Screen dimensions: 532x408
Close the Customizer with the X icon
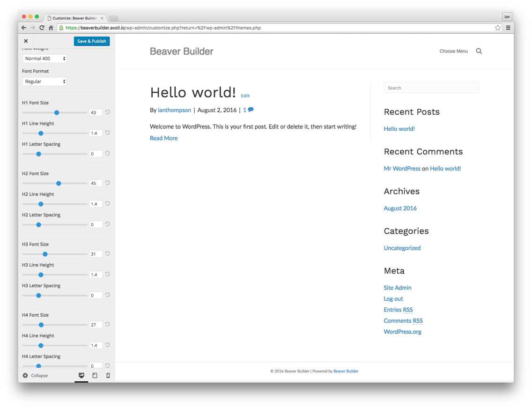click(x=26, y=41)
